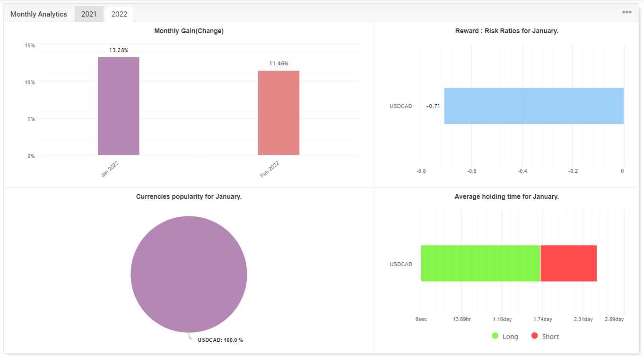Click the 10% y-axis label
This screenshot has height=356, width=644.
coord(30,82)
